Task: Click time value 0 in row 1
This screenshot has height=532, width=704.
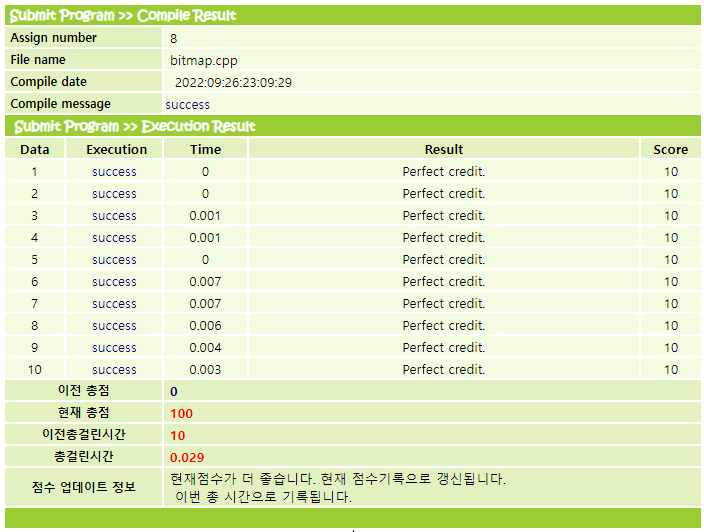Action: point(205,172)
